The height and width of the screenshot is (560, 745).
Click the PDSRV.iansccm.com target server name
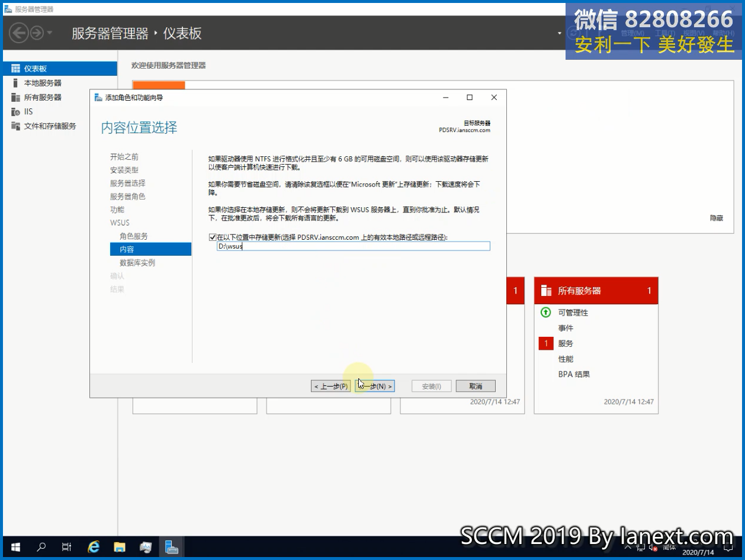pos(464,130)
